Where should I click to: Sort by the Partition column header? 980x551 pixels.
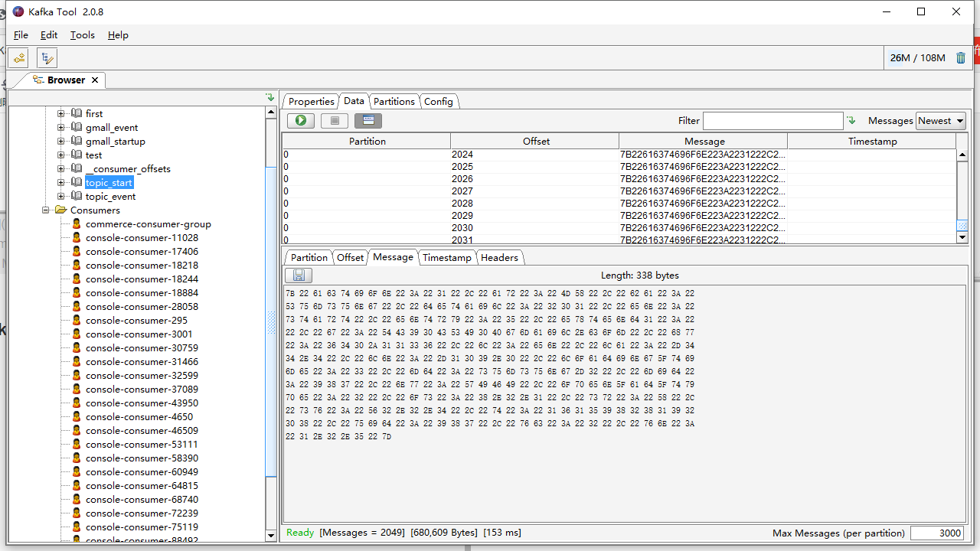pyautogui.click(x=367, y=141)
